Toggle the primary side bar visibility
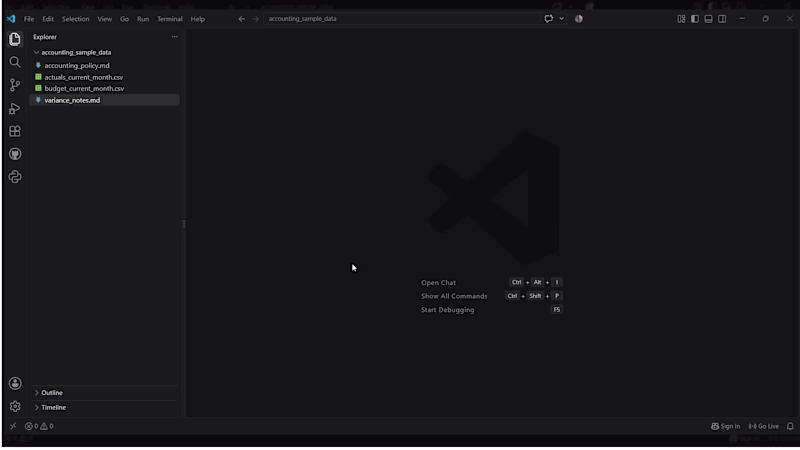This screenshot has width=800, height=450. pos(695,19)
